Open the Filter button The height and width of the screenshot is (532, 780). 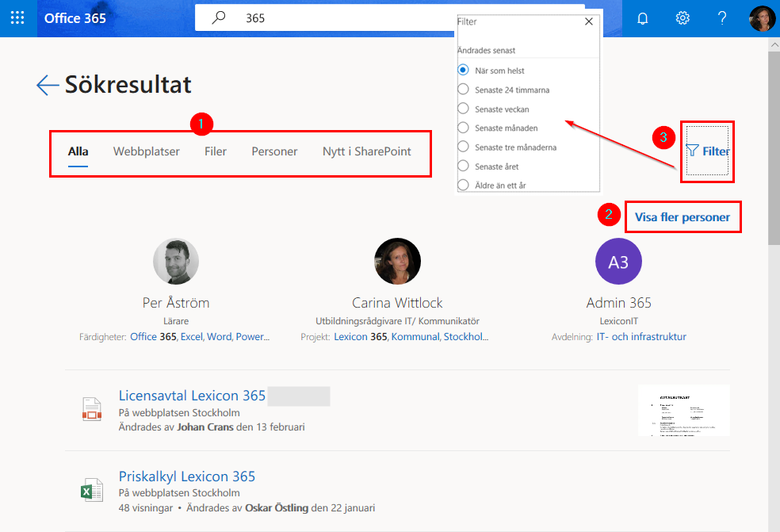tap(707, 151)
